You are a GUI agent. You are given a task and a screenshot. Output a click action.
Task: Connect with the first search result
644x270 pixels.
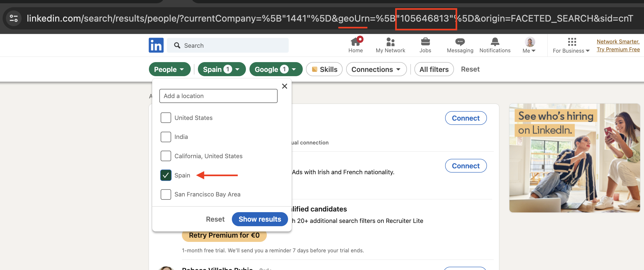[x=466, y=118]
